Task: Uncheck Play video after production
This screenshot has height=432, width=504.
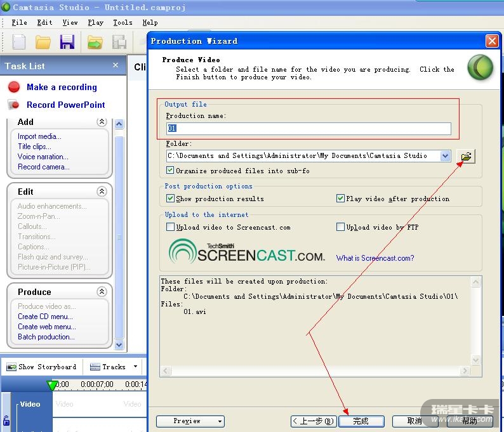Action: point(340,198)
